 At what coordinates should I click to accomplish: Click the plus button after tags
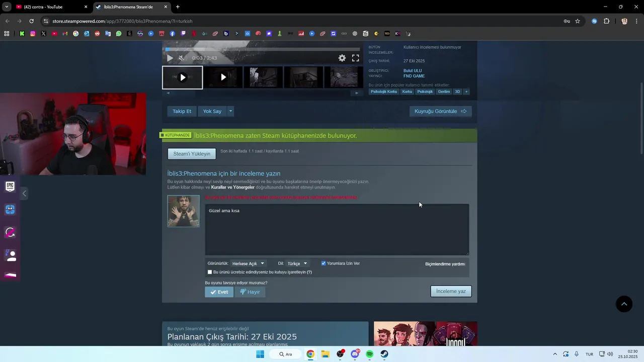click(466, 92)
